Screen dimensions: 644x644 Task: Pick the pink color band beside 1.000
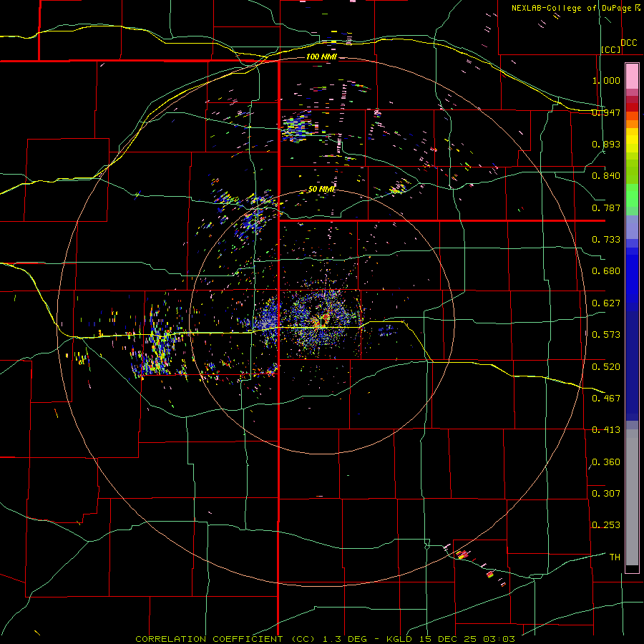632,77
